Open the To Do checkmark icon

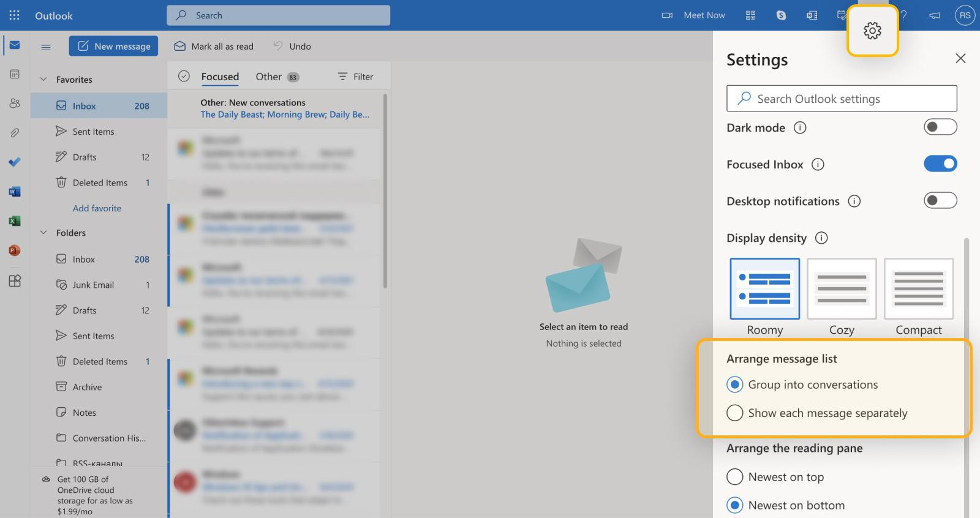15,162
